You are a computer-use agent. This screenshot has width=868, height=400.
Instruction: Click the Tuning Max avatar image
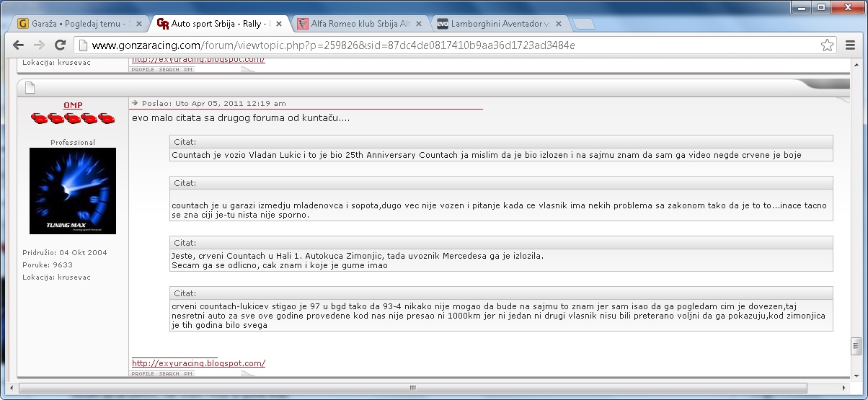[73, 190]
